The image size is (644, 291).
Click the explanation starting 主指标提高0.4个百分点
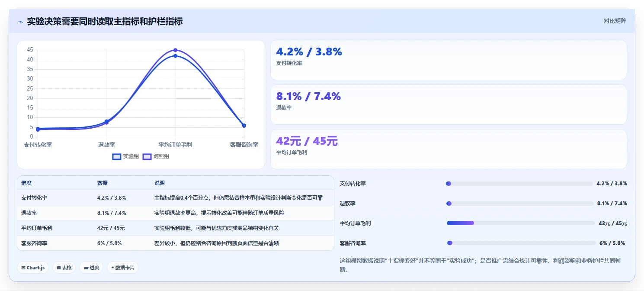pyautogui.click(x=238, y=198)
